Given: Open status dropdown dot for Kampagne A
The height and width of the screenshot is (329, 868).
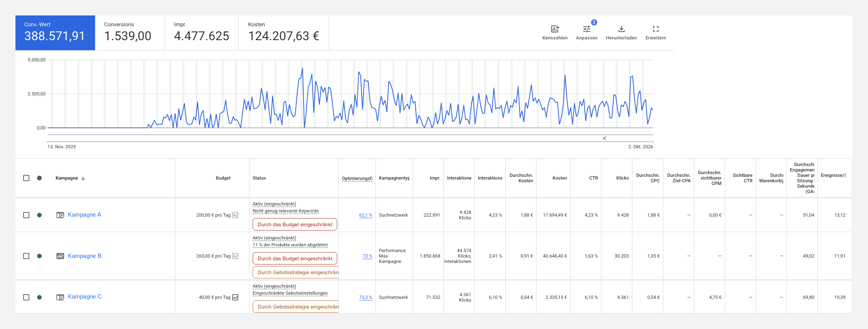Looking at the screenshot, I should pyautogui.click(x=39, y=215).
